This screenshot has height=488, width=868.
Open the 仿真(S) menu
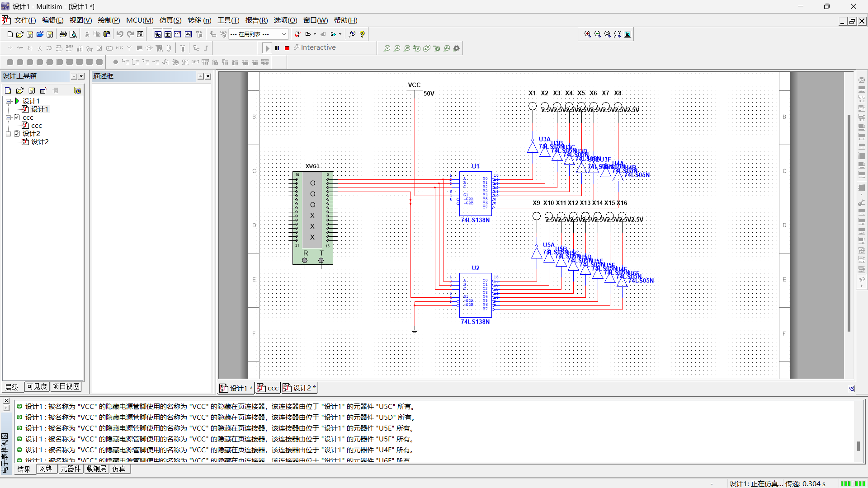(x=170, y=20)
